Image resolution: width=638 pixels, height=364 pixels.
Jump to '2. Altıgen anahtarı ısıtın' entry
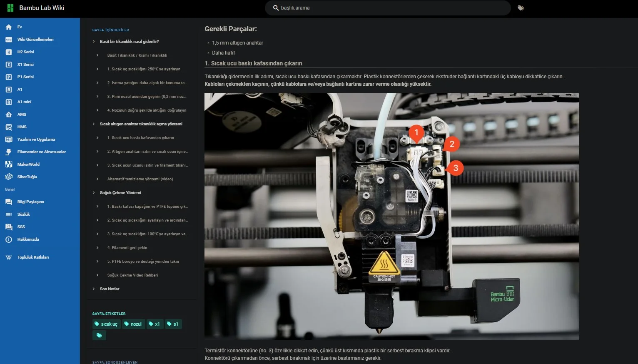click(148, 152)
